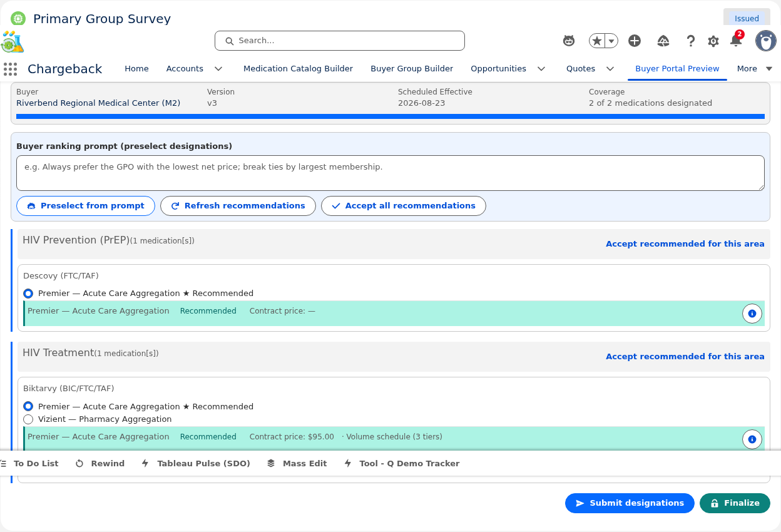Accept recommended for HIV Treatment area

pyautogui.click(x=685, y=357)
